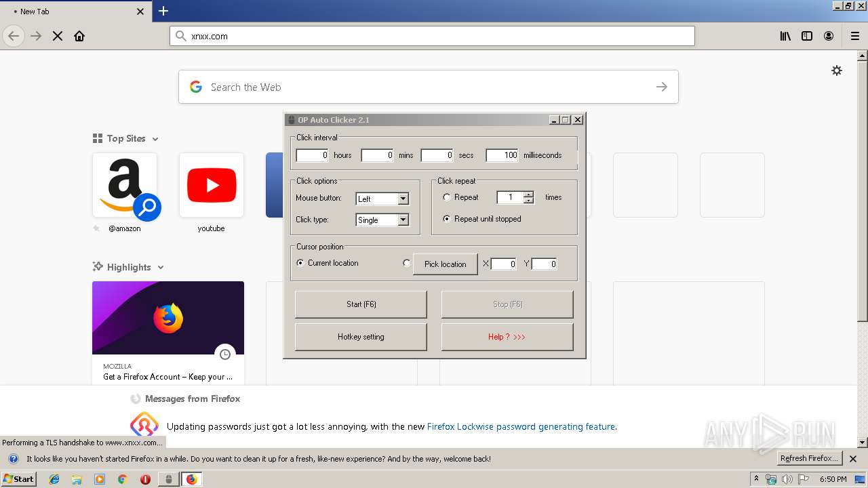Open Windows Explorer folder from taskbar
Viewport: 868px width, 488px height.
(x=77, y=479)
